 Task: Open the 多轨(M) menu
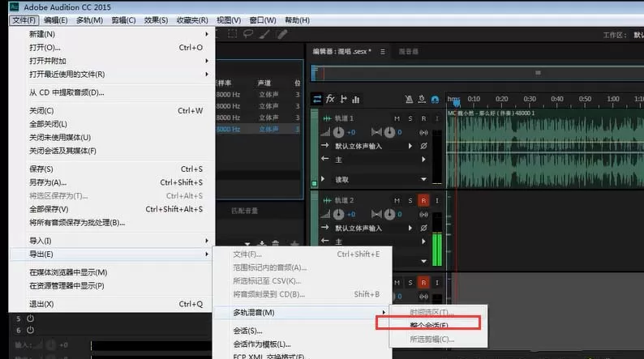(89, 20)
